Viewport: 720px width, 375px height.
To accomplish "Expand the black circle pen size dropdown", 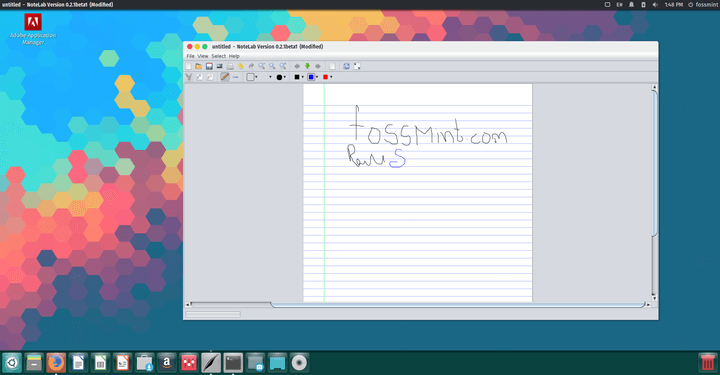I will coord(285,77).
